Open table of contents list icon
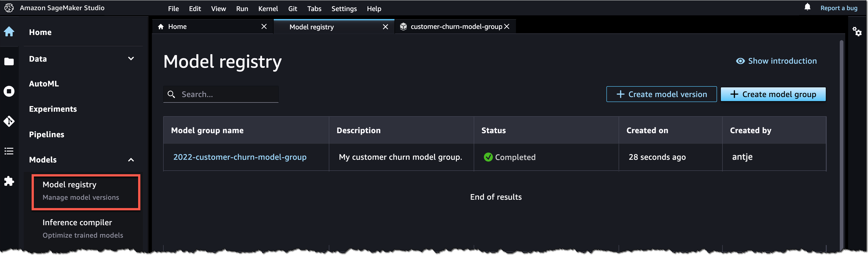 tap(9, 151)
